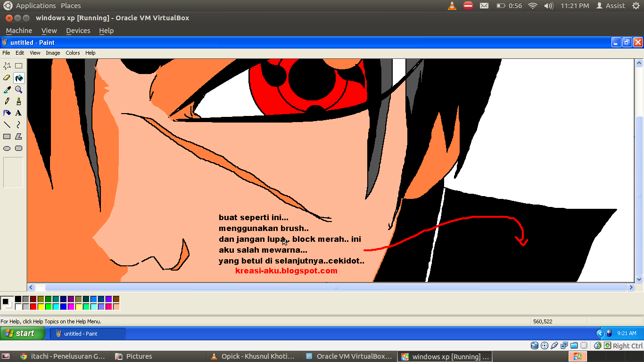Pick the cyan color swatch
The height and width of the screenshot is (362, 644).
pos(56,307)
